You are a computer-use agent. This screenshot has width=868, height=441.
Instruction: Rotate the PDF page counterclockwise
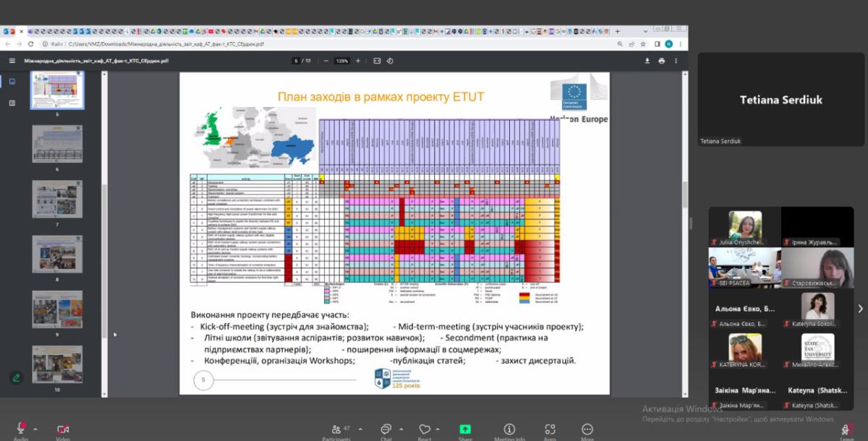click(x=391, y=61)
